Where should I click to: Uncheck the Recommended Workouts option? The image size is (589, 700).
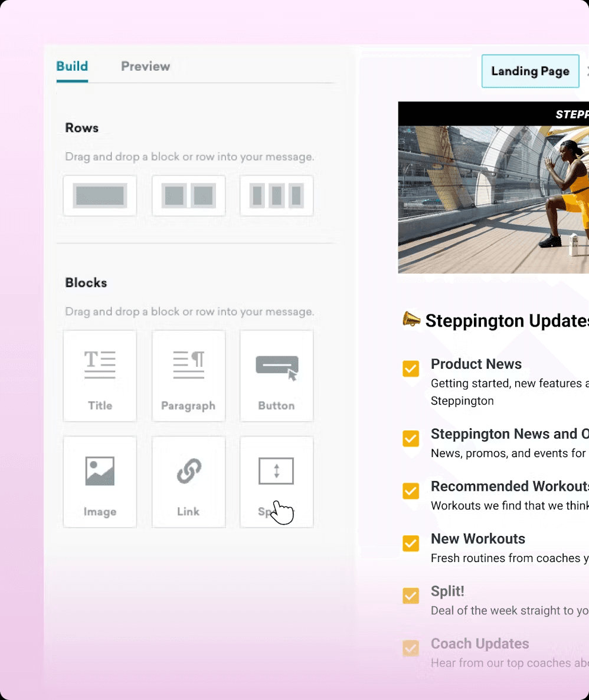pyautogui.click(x=410, y=491)
